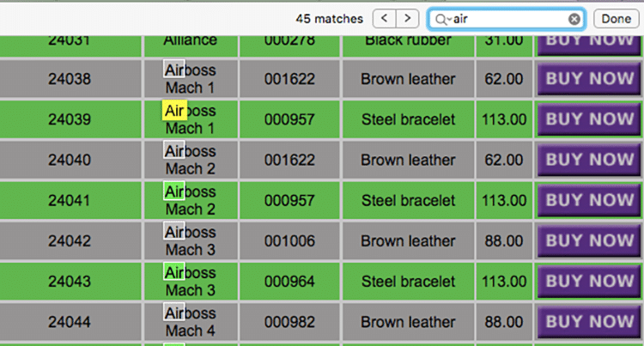This screenshot has height=346, width=644.
Task: Click price 62.00 in row 24040
Action: tap(504, 160)
